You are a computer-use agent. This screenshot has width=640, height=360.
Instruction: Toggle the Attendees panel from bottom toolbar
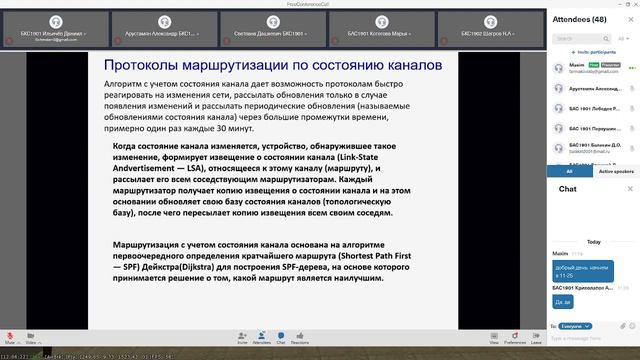click(x=261, y=338)
